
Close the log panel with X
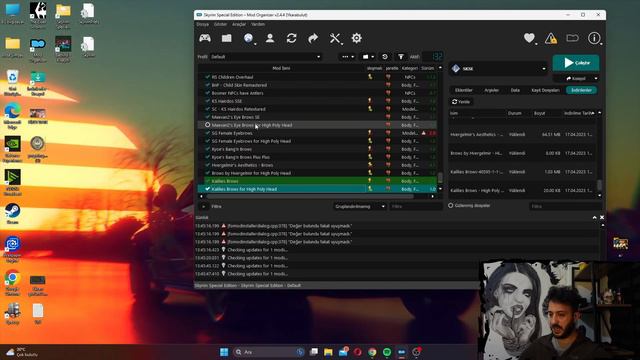click(x=602, y=218)
